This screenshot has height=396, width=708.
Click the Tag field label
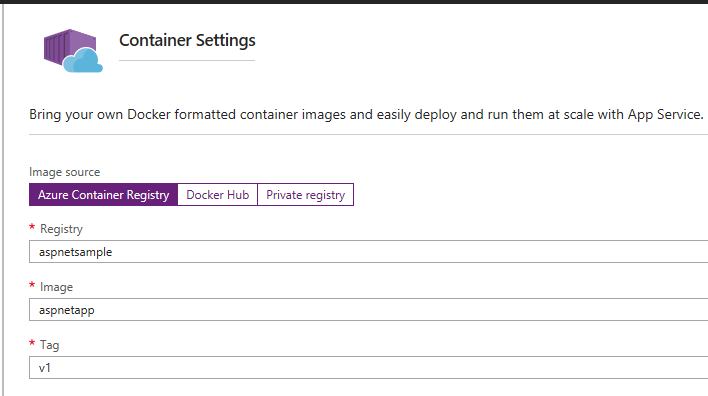point(50,345)
